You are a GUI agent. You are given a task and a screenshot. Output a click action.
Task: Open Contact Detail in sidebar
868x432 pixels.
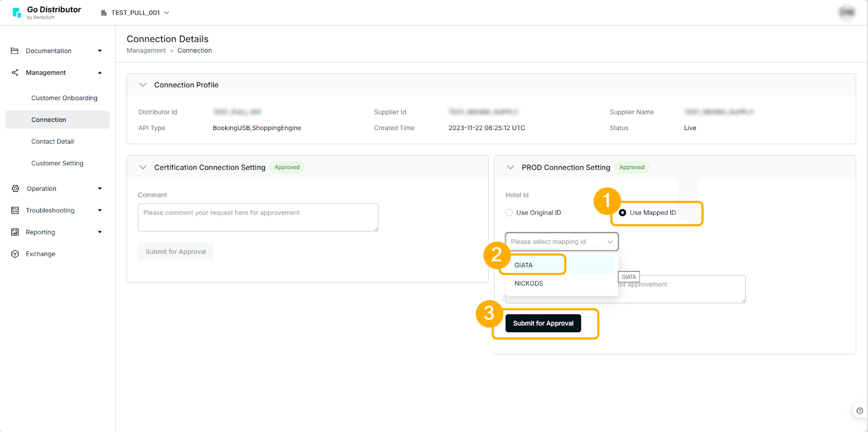(x=53, y=141)
